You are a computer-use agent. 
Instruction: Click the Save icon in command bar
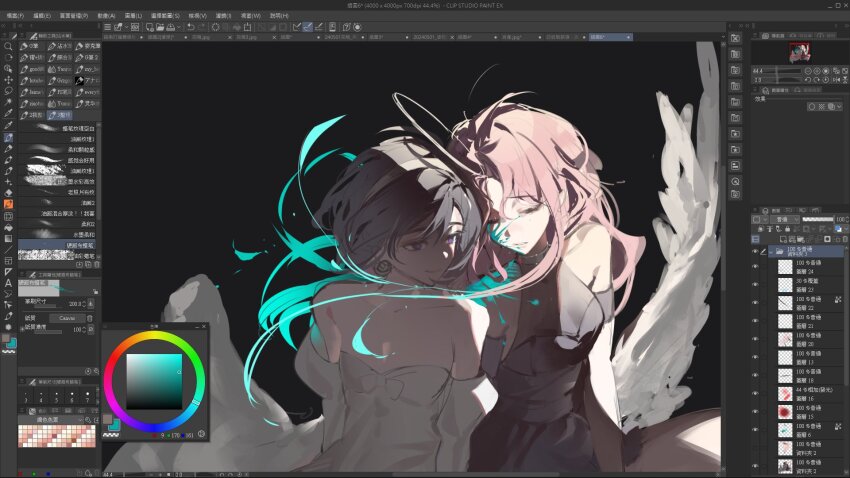(171, 27)
